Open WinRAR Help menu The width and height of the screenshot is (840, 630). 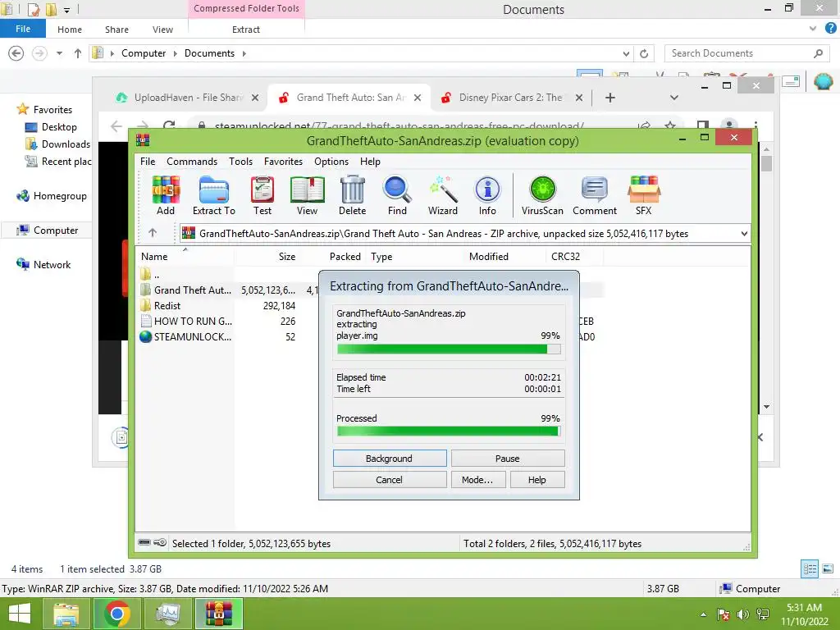coord(370,162)
